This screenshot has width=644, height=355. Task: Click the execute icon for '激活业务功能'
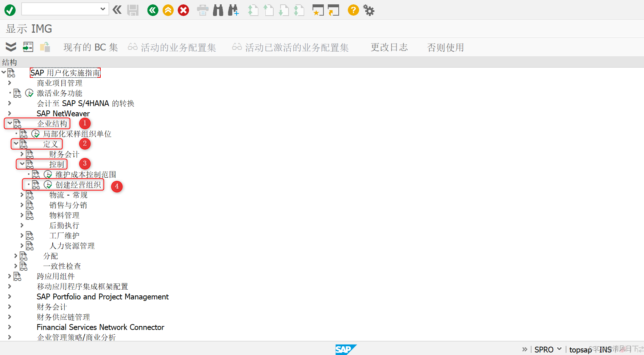(x=29, y=93)
